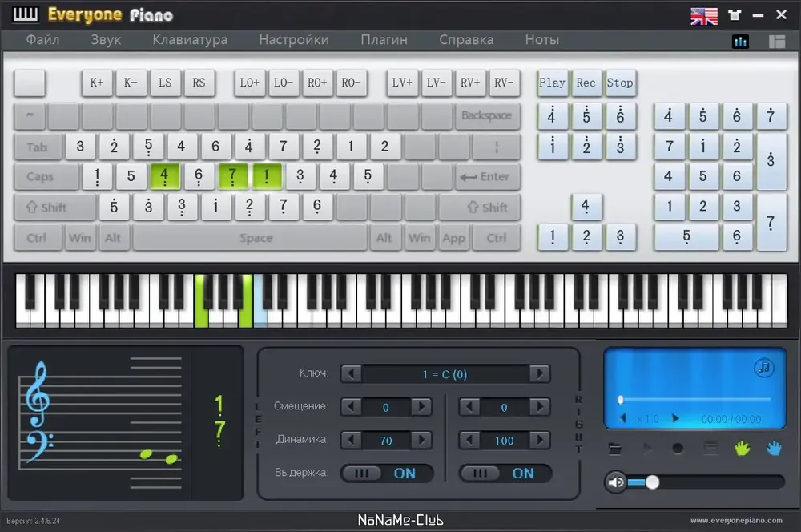
Task: Click the green left hand icon
Action: tap(742, 449)
